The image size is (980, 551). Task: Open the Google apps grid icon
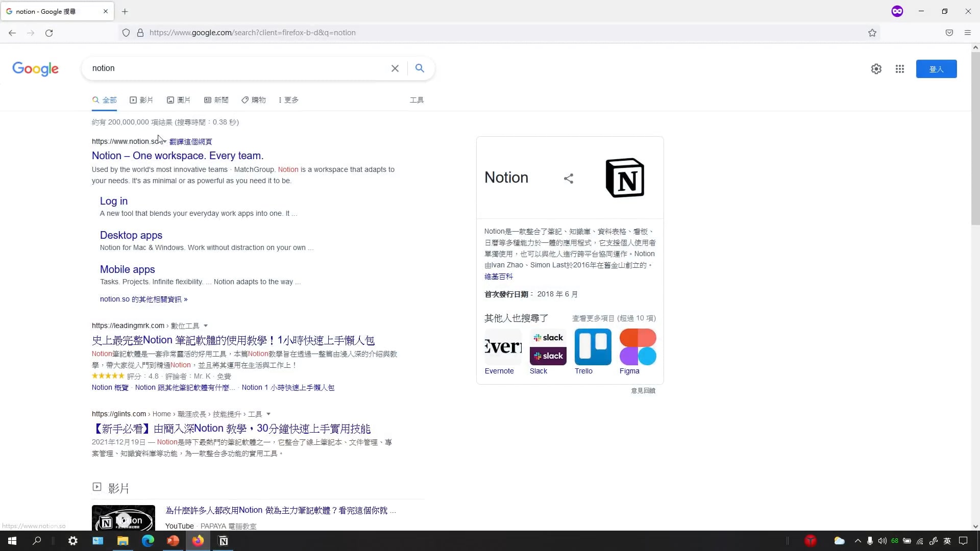coord(900,69)
